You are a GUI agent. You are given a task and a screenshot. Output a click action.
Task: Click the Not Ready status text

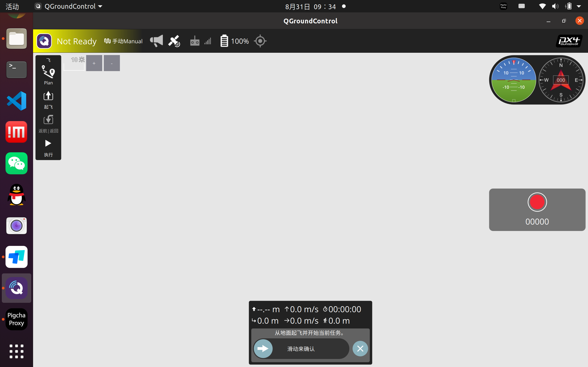tap(76, 41)
